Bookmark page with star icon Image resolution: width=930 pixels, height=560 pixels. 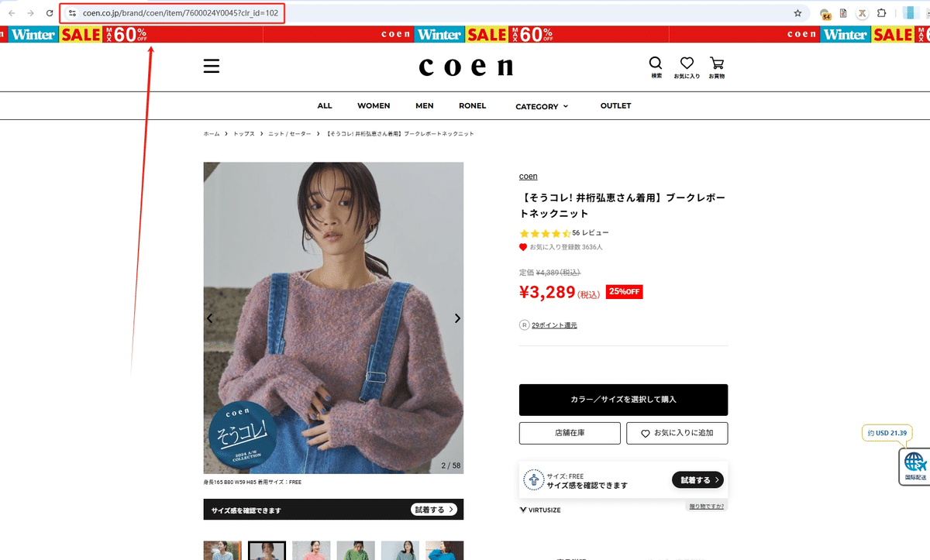click(797, 13)
